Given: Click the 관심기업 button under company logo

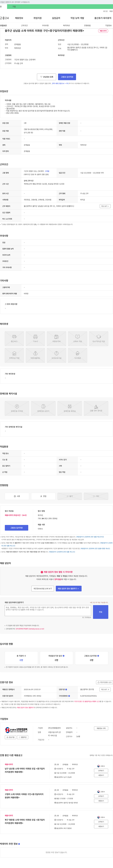Looking at the screenshot, I should click(x=10, y=737).
